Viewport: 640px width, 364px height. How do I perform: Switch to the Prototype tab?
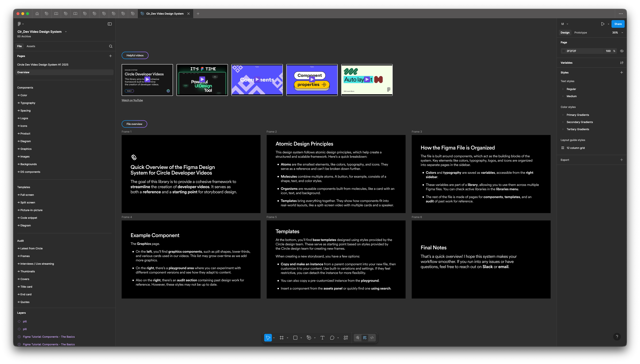click(x=580, y=33)
